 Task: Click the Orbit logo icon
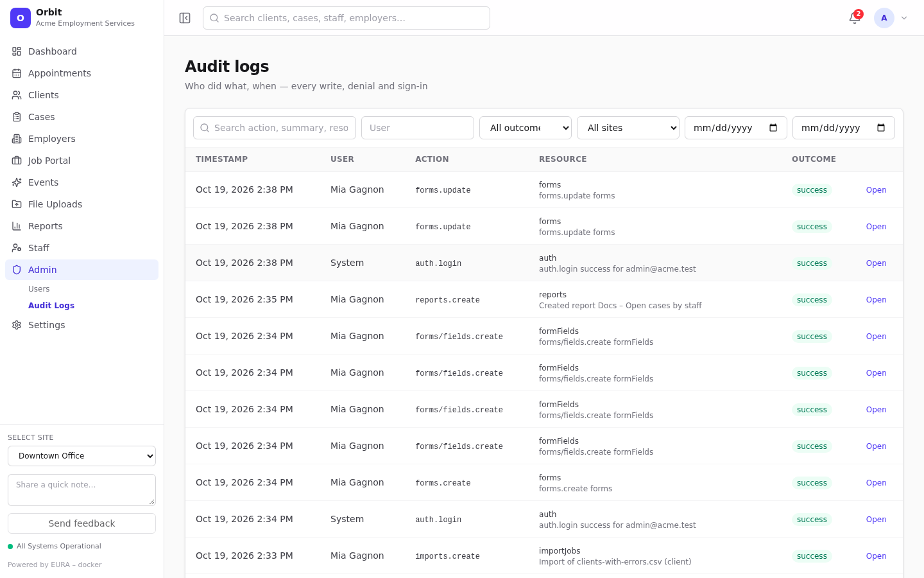(x=21, y=18)
